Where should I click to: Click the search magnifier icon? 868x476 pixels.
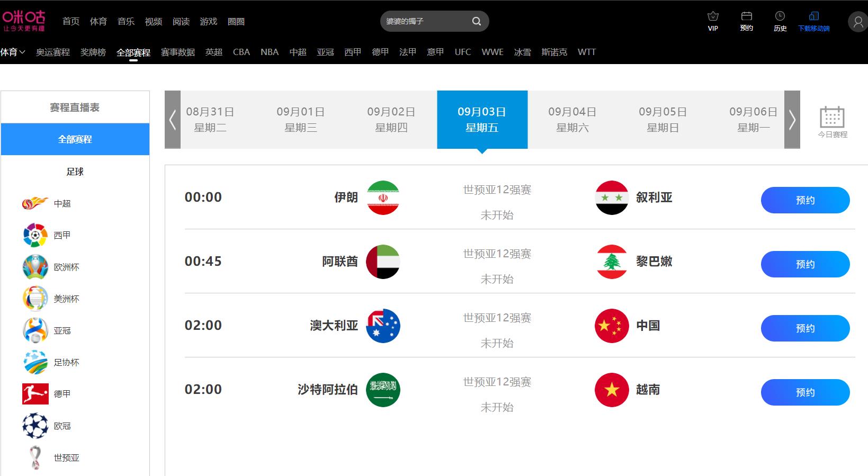[477, 21]
